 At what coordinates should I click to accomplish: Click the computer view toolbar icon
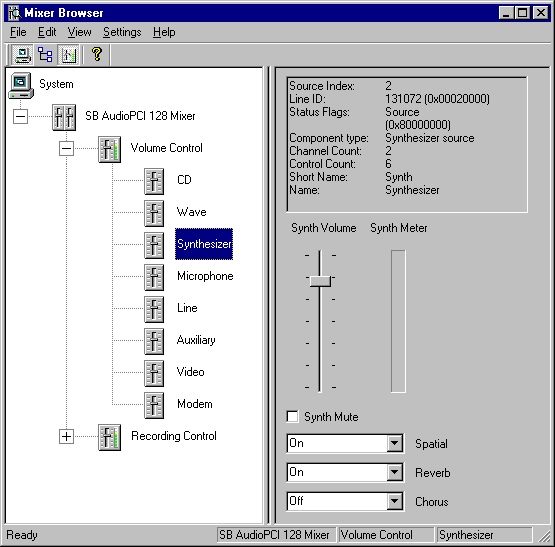(22, 55)
